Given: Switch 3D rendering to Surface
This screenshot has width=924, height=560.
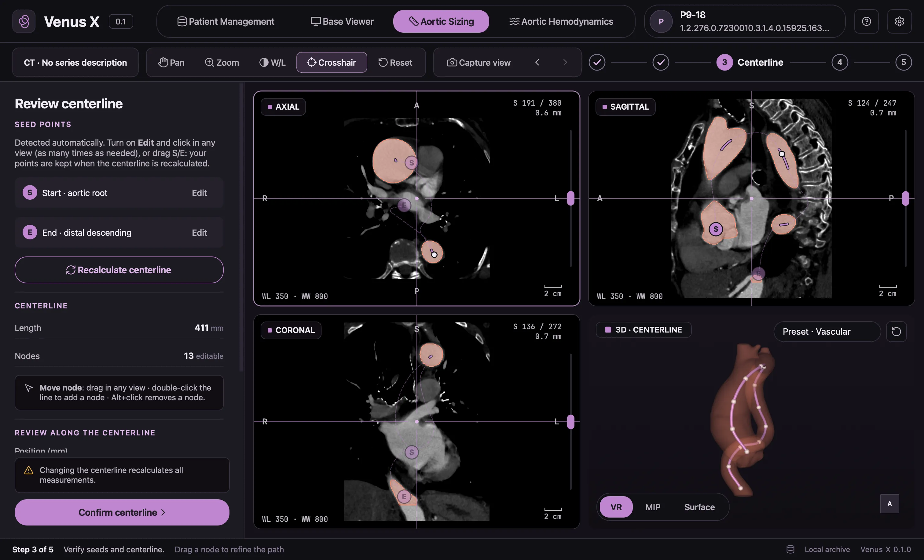Looking at the screenshot, I should point(699,507).
